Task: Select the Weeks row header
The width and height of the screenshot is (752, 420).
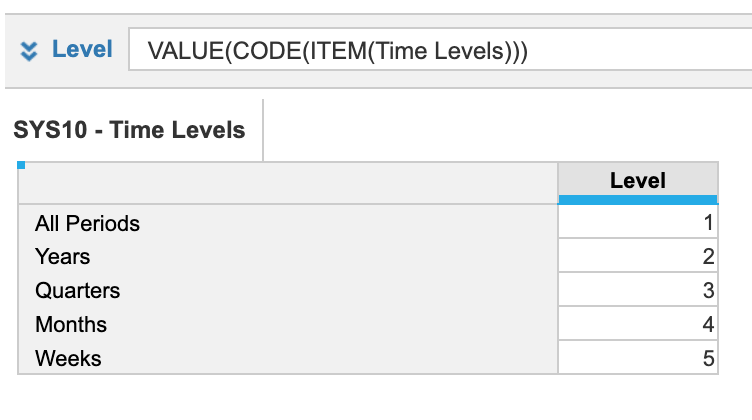Action: click(x=288, y=358)
